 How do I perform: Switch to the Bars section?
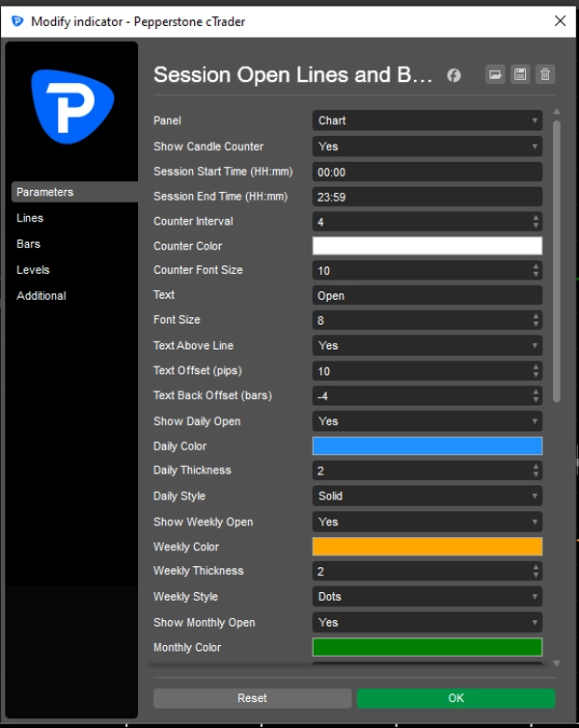coord(28,244)
